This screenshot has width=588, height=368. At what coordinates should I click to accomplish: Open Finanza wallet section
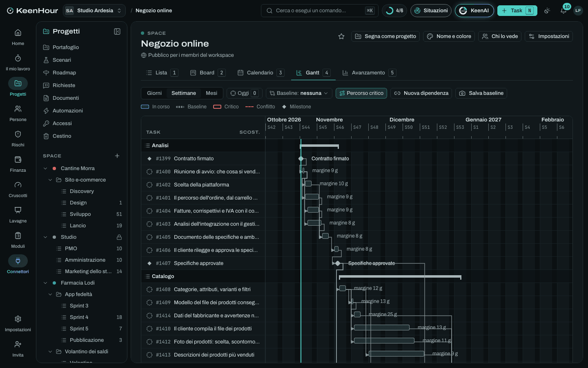click(x=18, y=164)
